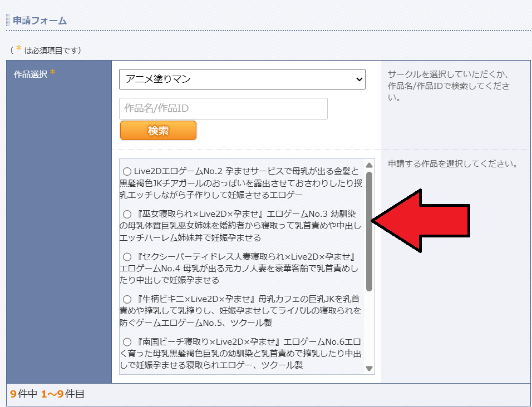Select the 牛柄ビキニ No.5 radio option
The width and height of the screenshot is (532, 407).
pyautogui.click(x=127, y=300)
